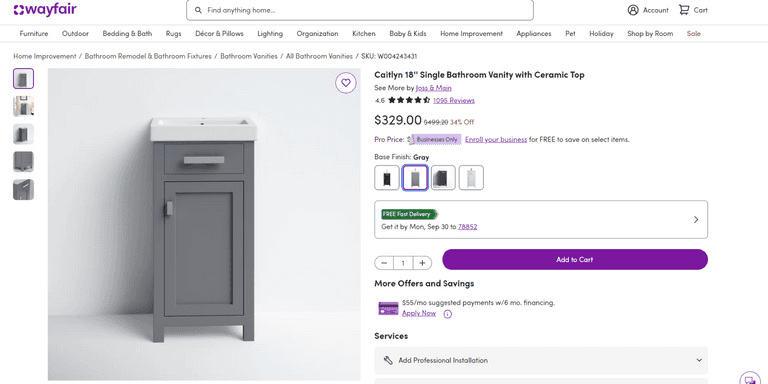
Task: Open the Furniture menu
Action: [x=34, y=34]
